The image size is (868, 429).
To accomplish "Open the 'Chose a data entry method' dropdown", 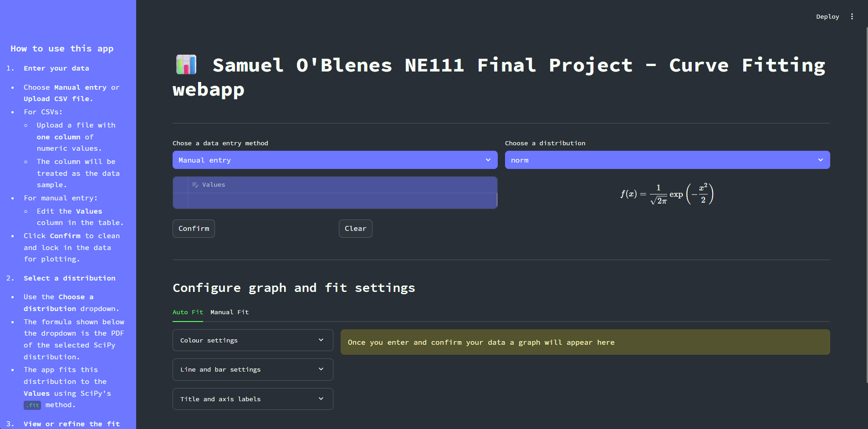I will tap(334, 160).
